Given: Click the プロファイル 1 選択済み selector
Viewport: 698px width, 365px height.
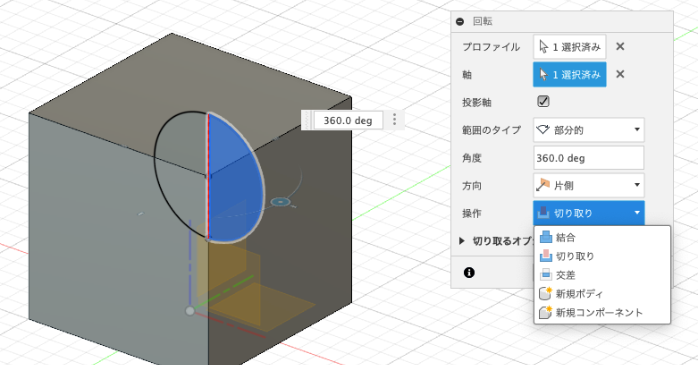Looking at the screenshot, I should coord(570,47).
